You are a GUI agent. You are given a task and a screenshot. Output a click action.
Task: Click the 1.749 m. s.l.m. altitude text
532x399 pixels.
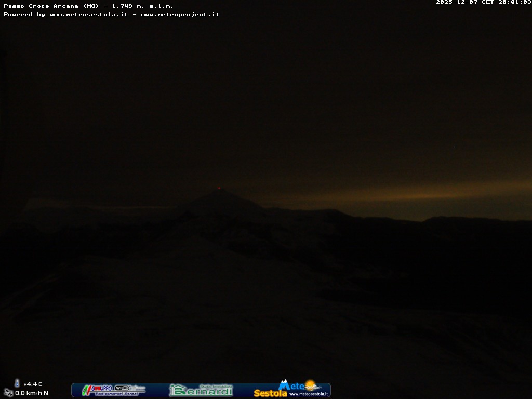[142, 6]
